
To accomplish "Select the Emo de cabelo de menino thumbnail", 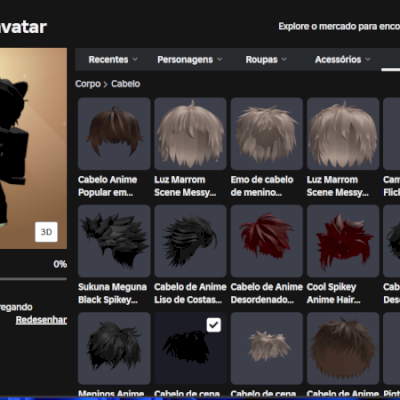I will pyautogui.click(x=267, y=134).
